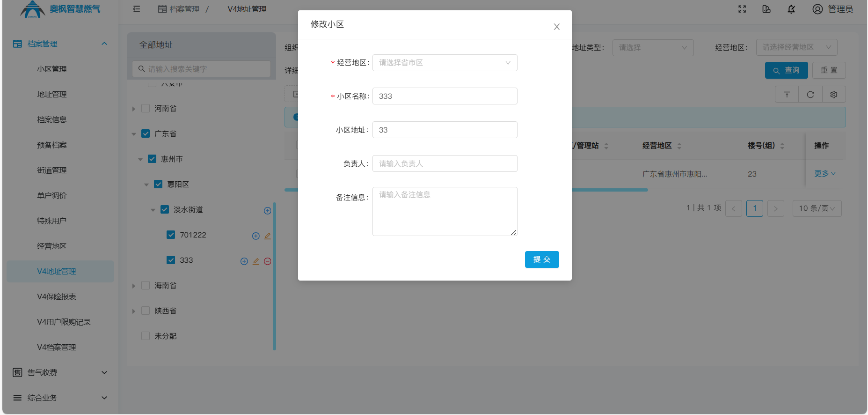
Task: Open the 经营地区 filter dropdown
Action: (796, 47)
